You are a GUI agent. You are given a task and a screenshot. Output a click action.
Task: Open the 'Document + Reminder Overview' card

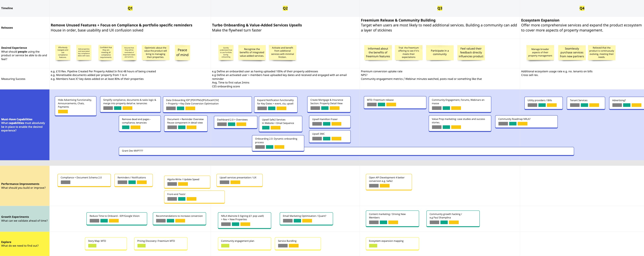(x=186, y=124)
